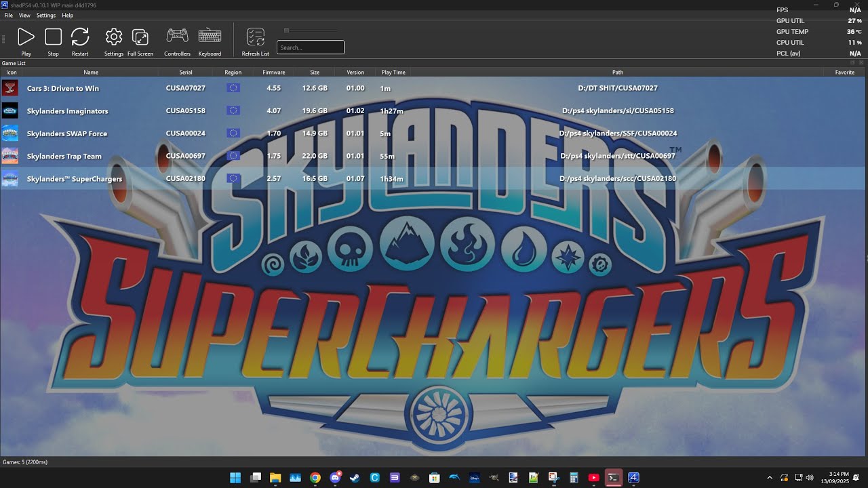
Task: Click the Skylanders Imaginators game icon
Action: (x=9, y=110)
